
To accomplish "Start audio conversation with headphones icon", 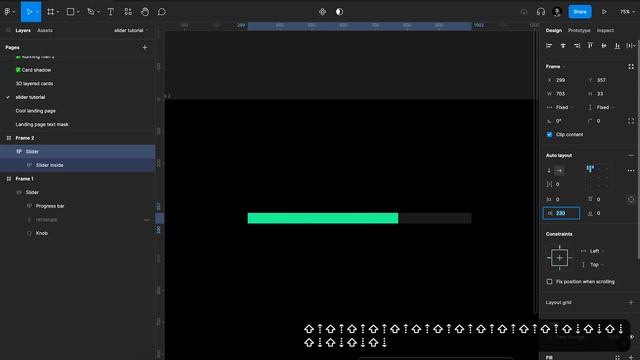I will click(x=541, y=12).
